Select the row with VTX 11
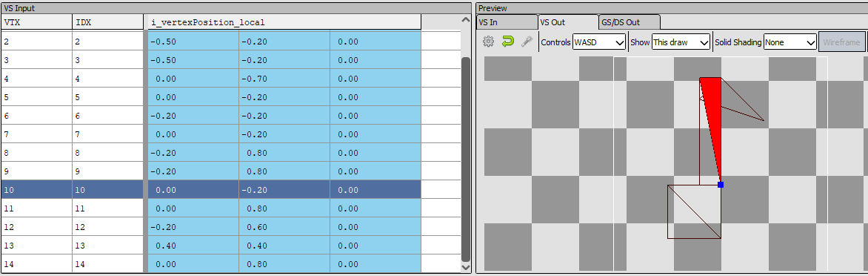 (211, 208)
